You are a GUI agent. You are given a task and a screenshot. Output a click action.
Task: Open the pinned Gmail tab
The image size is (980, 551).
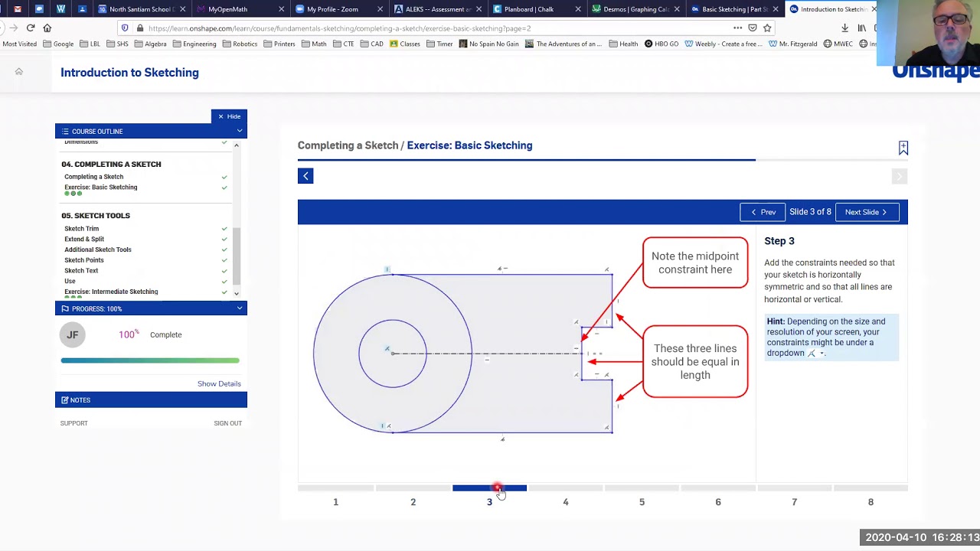(x=18, y=9)
